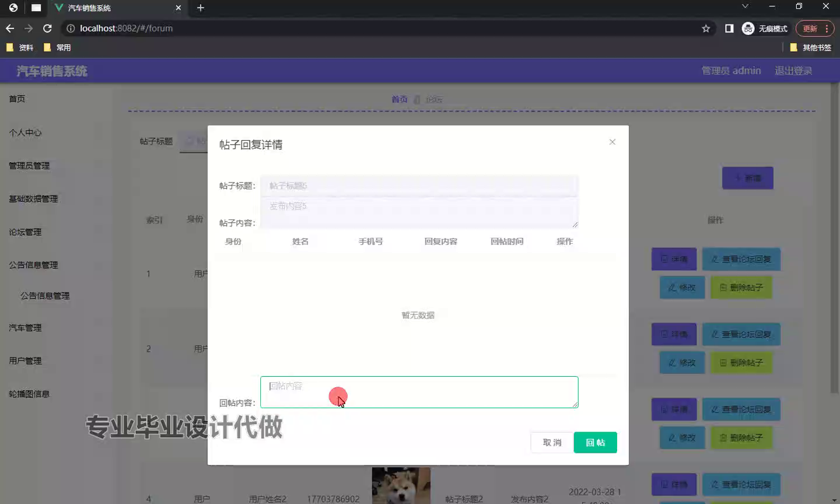
Task: Click 详情 button in table row 1
Action: pos(674,259)
